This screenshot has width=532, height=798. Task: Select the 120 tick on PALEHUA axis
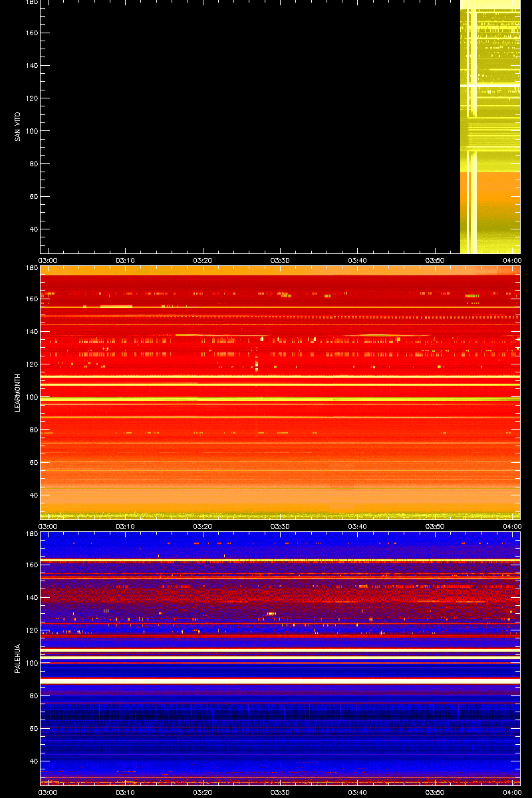click(x=31, y=630)
